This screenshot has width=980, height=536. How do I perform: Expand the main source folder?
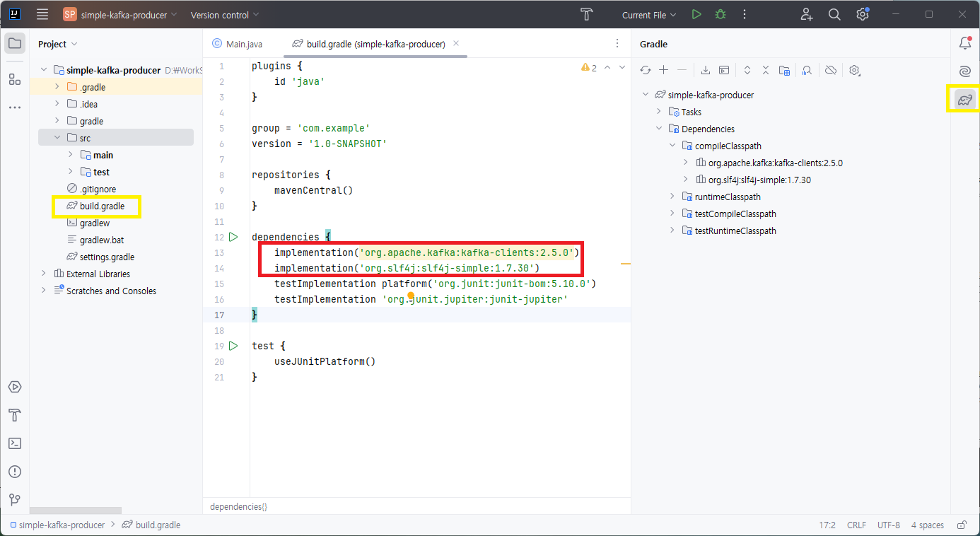71,155
